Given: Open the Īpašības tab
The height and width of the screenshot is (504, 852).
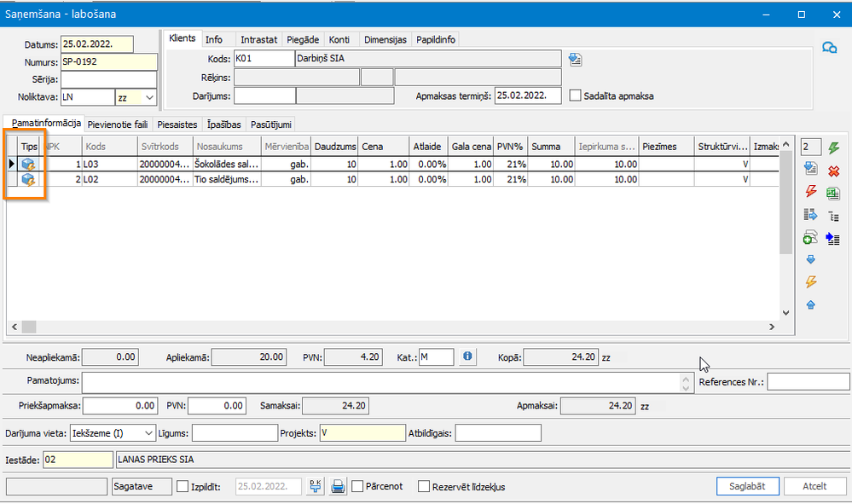Looking at the screenshot, I should [x=223, y=125].
